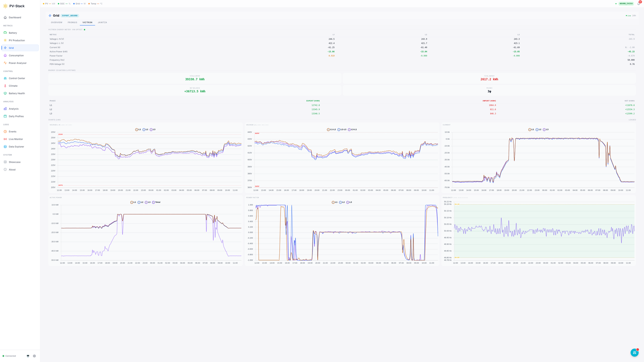Open the Consumption section
644x362 pixels.
(x=16, y=55)
